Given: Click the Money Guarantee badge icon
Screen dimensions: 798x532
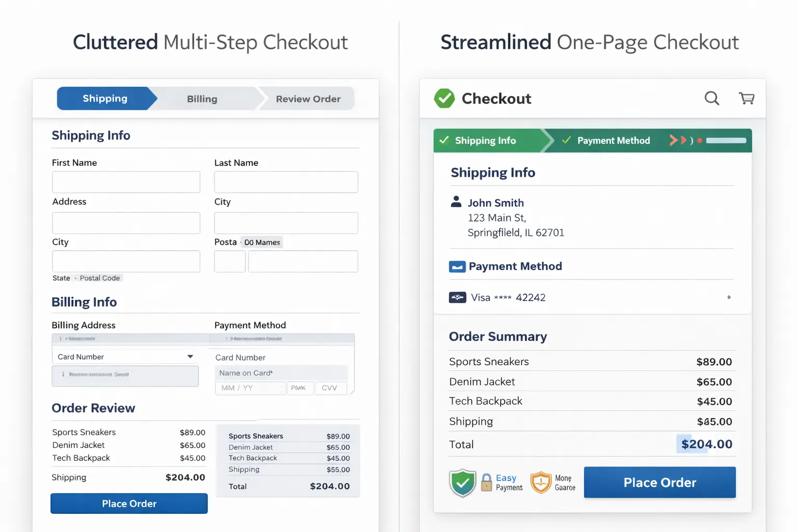Looking at the screenshot, I should 541,483.
